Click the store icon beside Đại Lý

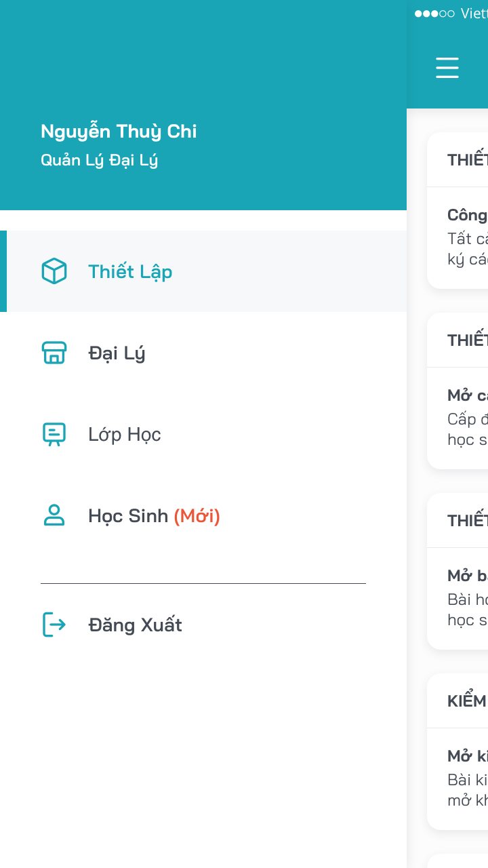click(54, 353)
